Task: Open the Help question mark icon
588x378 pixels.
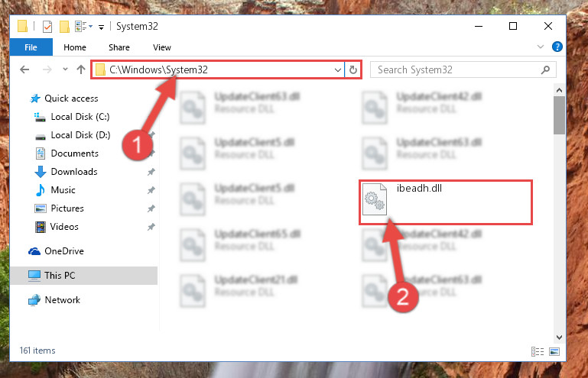Action: [557, 47]
